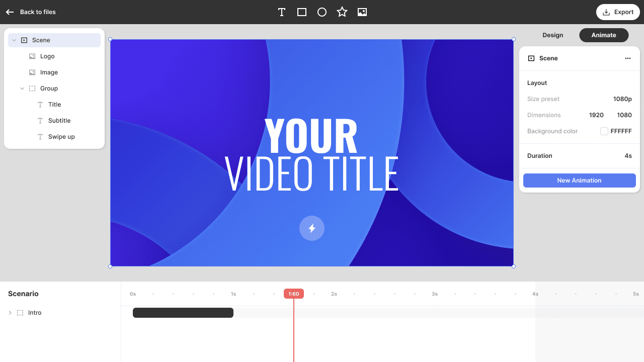Image resolution: width=644 pixels, height=362 pixels.
Task: Click the red playhead time marker
Action: [294, 294]
